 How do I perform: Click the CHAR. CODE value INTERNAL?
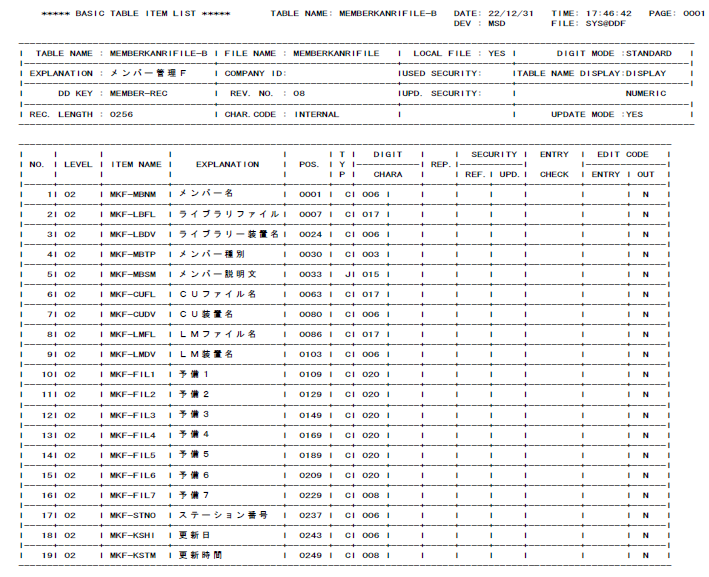pyautogui.click(x=316, y=114)
